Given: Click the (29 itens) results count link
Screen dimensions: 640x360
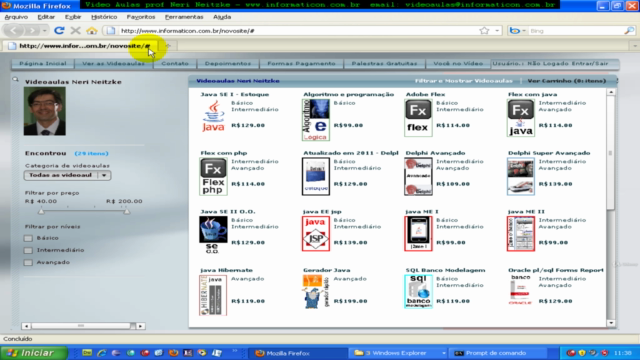Looking at the screenshot, I should [x=91, y=153].
